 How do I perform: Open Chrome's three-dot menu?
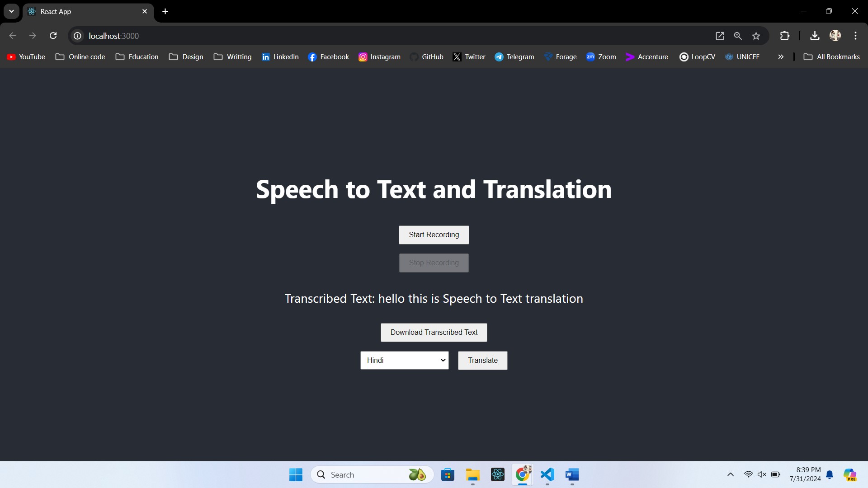point(855,36)
